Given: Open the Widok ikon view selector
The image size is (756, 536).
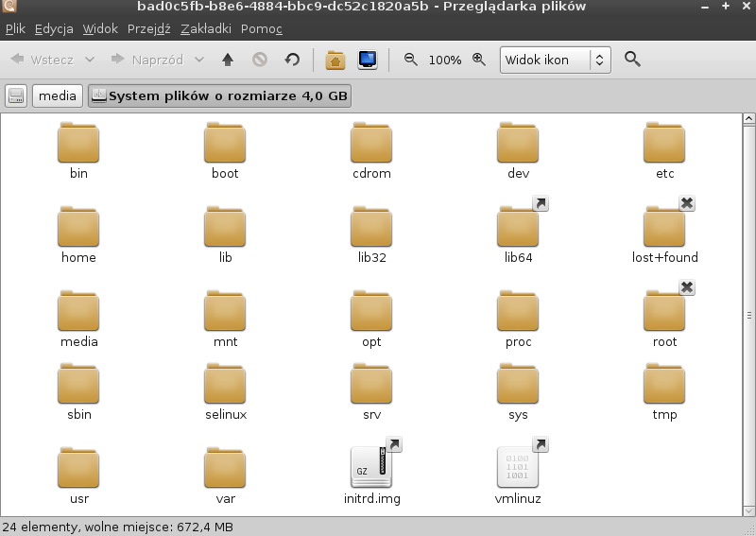Looking at the screenshot, I should coord(556,60).
